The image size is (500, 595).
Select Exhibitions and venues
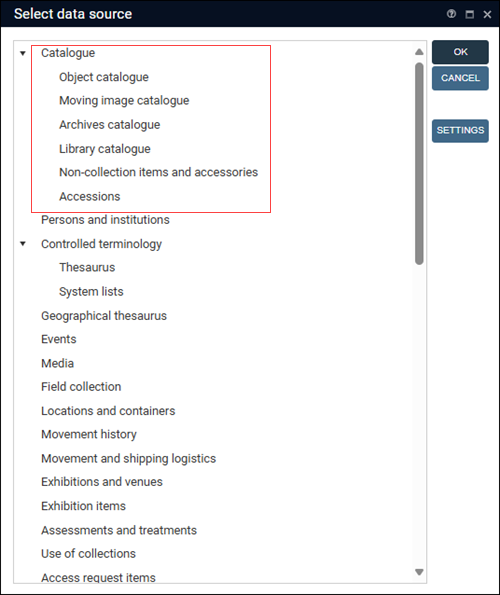pos(102,482)
